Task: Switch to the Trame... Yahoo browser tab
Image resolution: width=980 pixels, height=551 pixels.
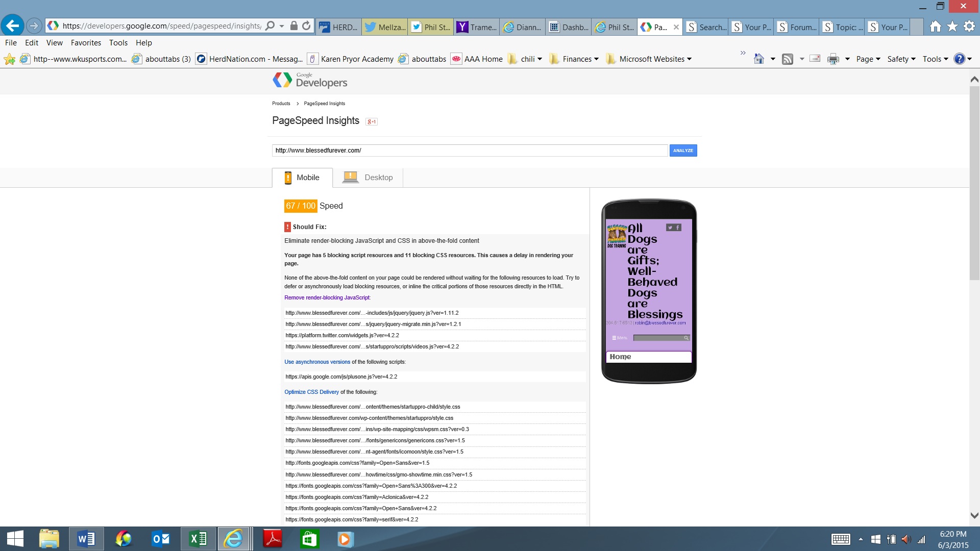Action: (477, 27)
